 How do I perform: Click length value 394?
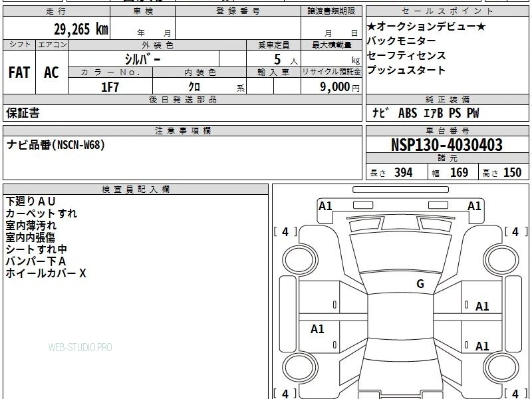click(x=404, y=173)
